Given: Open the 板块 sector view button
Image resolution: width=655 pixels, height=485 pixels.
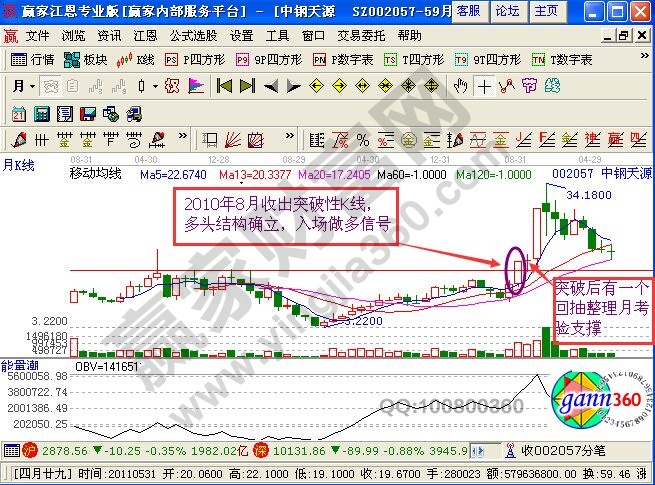Looking at the screenshot, I should coord(86,59).
